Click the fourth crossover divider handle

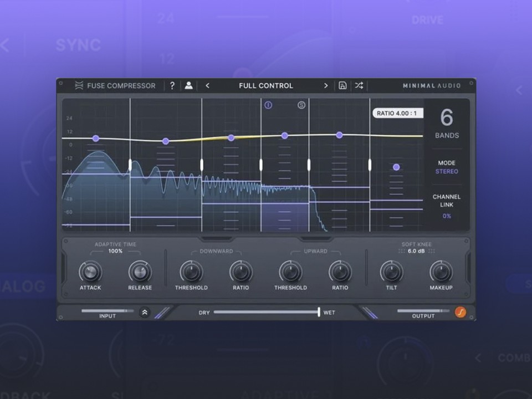309,165
